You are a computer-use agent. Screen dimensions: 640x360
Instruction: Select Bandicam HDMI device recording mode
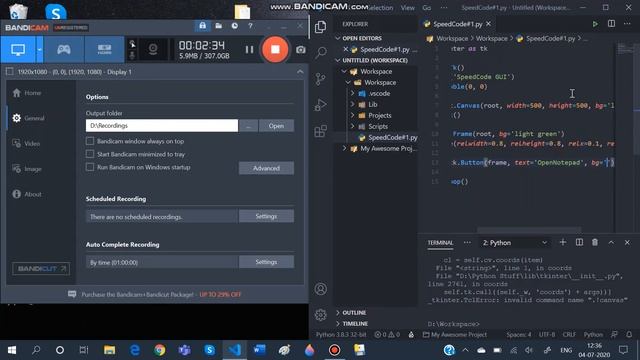click(x=104, y=50)
